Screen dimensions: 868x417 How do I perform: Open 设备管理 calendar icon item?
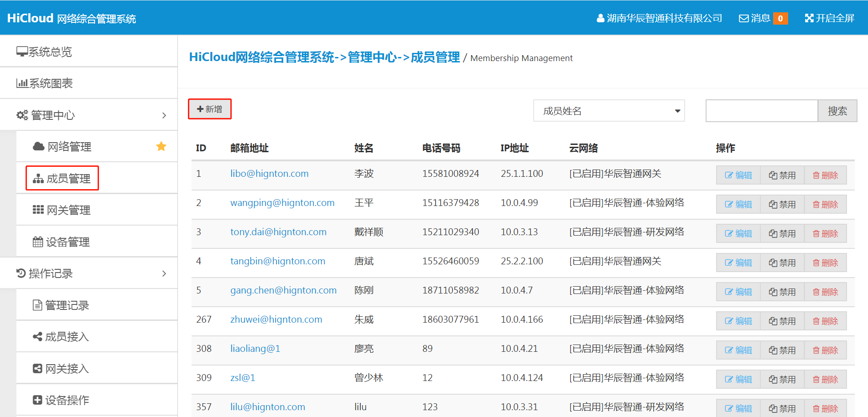[x=38, y=242]
